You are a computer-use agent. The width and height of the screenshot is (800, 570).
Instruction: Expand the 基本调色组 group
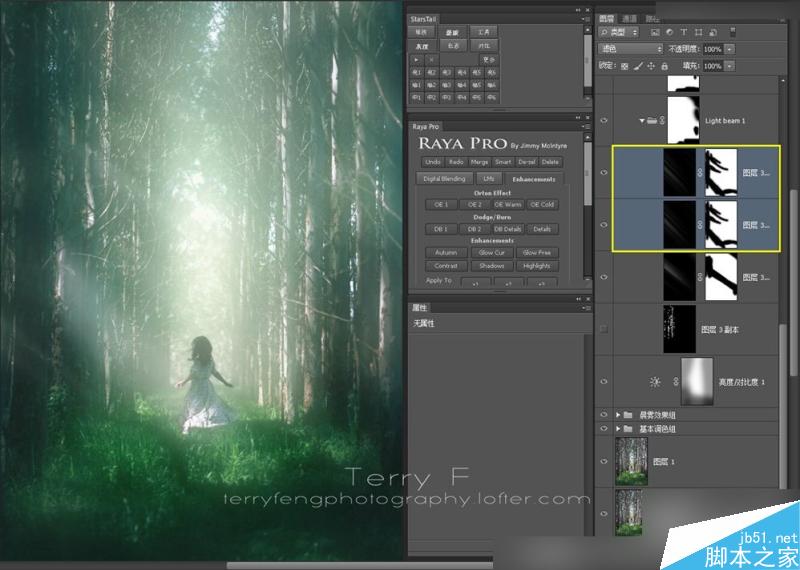coord(618,429)
